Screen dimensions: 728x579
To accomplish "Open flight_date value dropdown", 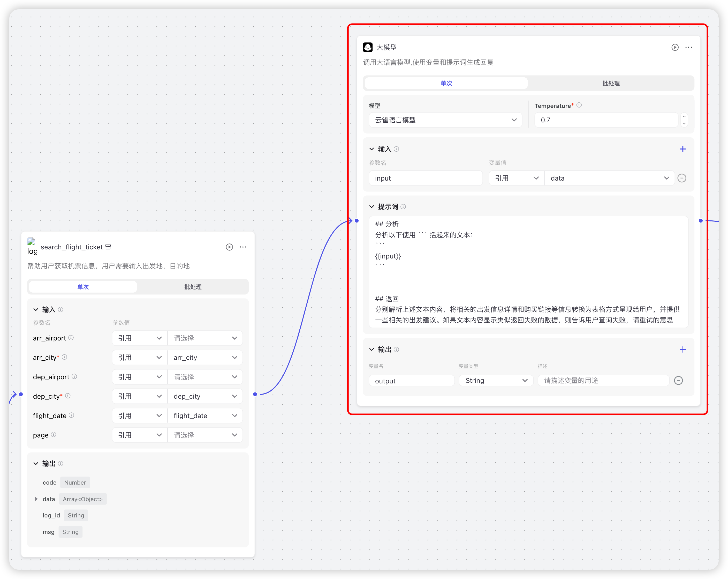I will click(205, 416).
